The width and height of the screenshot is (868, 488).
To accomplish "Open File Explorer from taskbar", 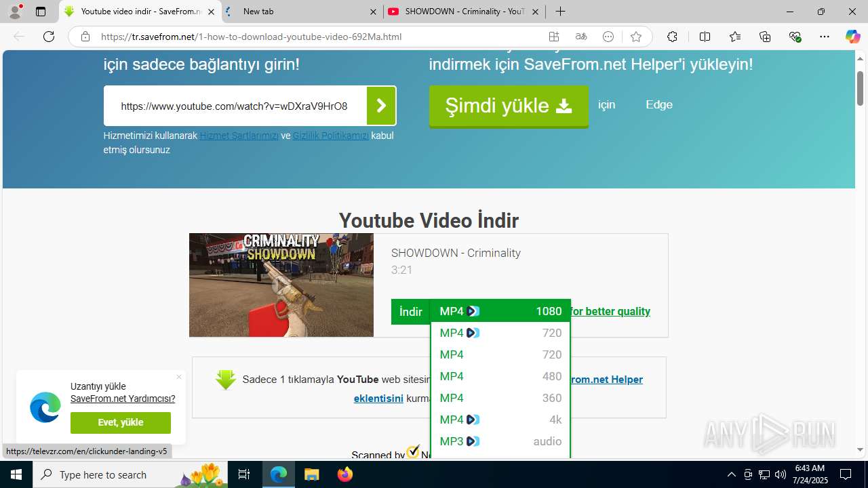I will point(311,474).
